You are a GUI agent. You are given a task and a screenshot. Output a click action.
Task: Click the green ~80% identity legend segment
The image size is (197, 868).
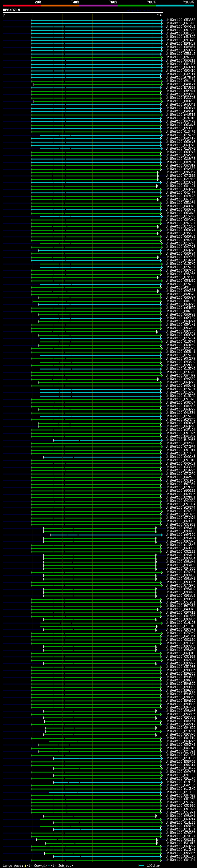(137, 6)
